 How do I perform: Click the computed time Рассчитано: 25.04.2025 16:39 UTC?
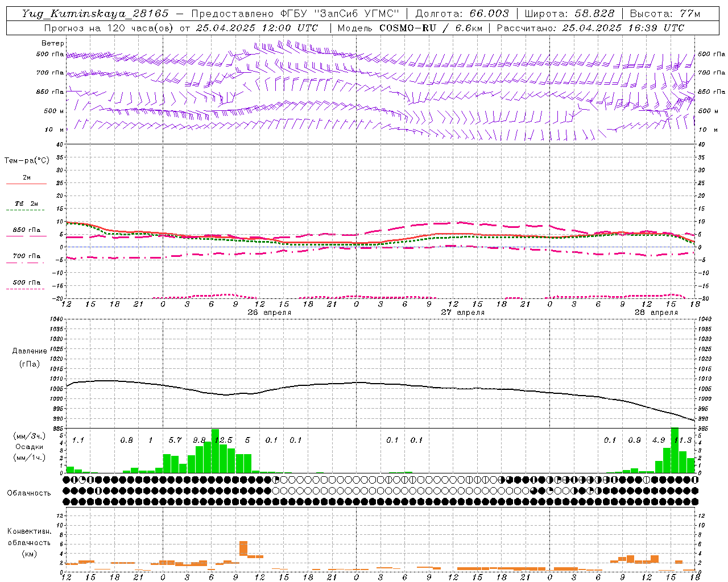coord(590,28)
